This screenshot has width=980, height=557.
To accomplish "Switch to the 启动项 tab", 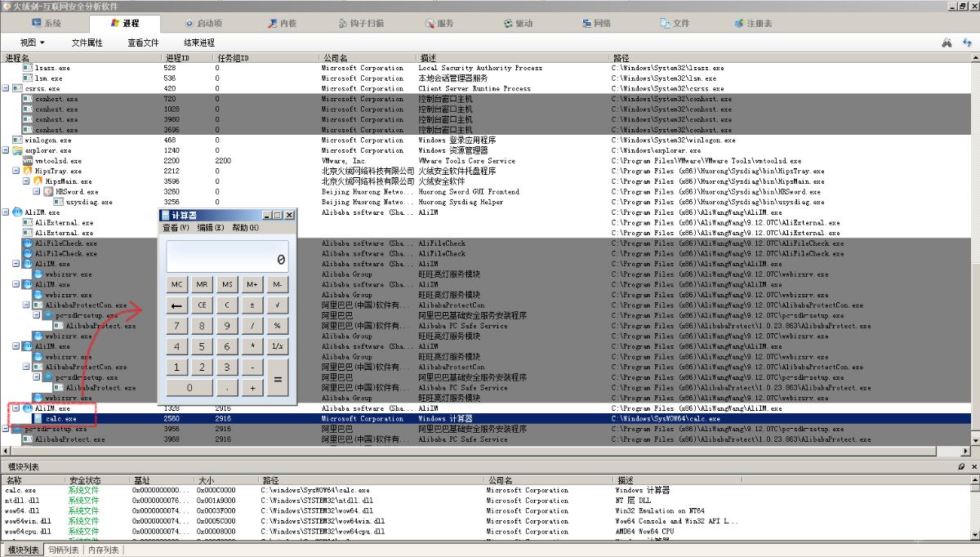I will (x=204, y=24).
